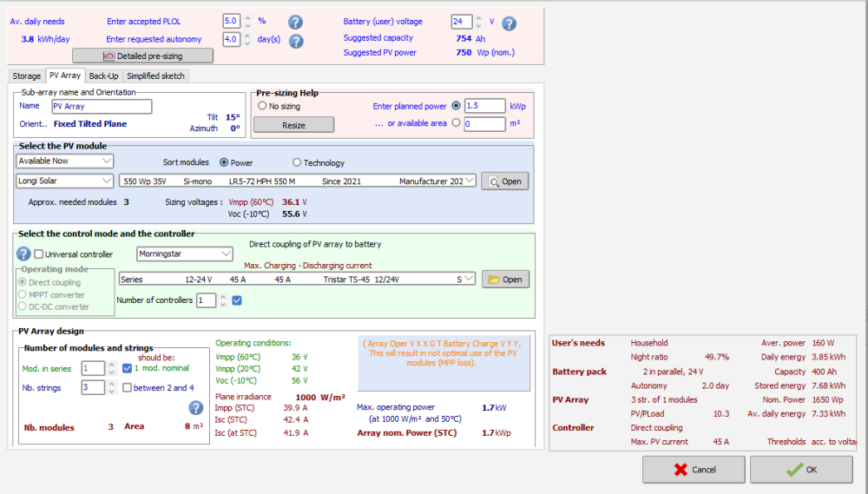Viewport: 868px width, 494px height.
Task: Select Sort modules by Technology
Action: (297, 162)
